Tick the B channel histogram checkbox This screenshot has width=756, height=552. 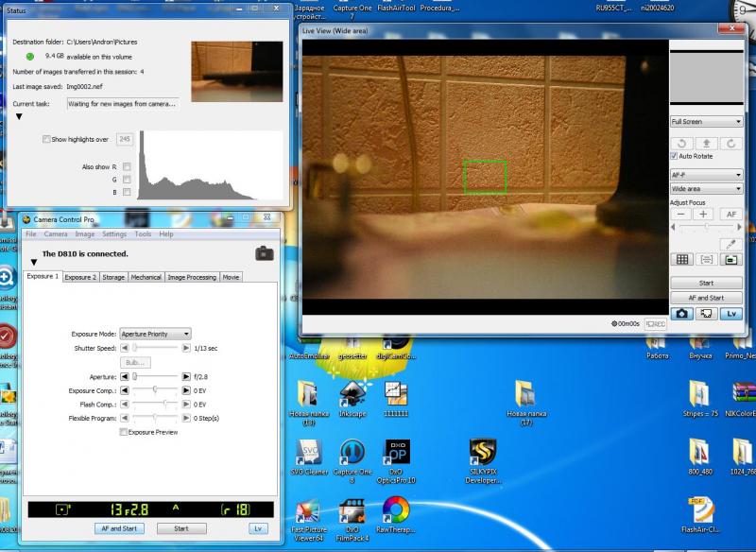(127, 192)
